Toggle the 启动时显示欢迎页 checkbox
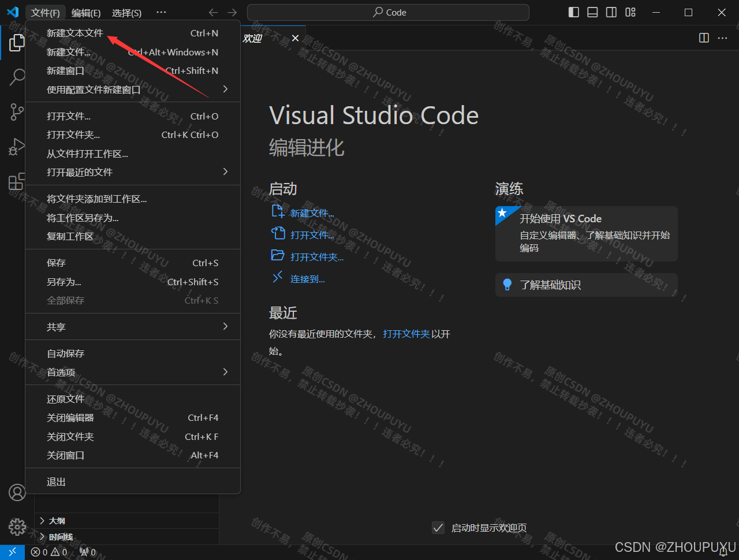Screen dimensions: 739x560 click(438, 528)
